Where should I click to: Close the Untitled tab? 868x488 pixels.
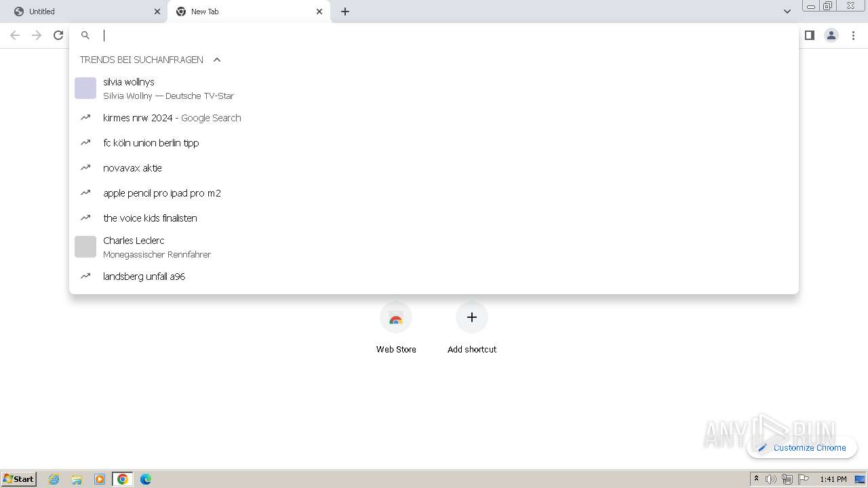pos(157,12)
